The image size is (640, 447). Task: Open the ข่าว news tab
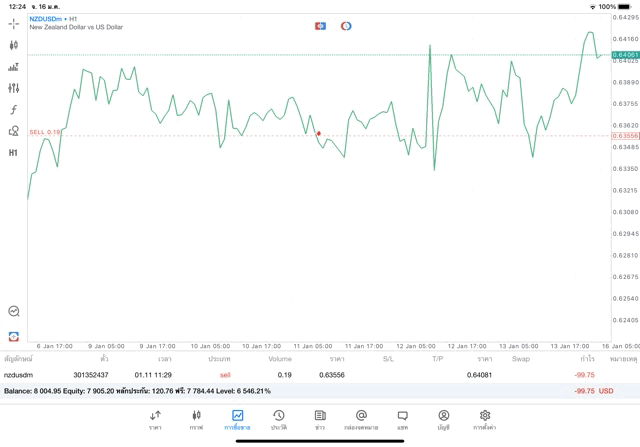point(320,420)
